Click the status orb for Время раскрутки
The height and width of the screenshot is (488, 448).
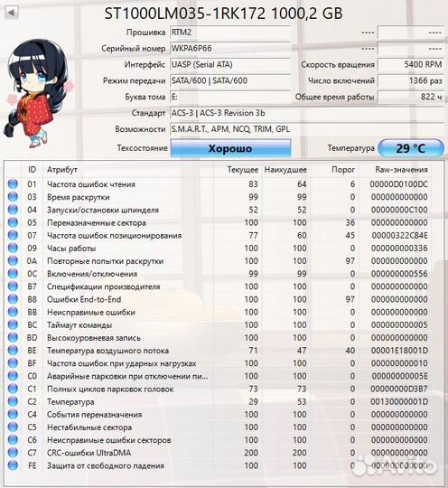tap(13, 197)
